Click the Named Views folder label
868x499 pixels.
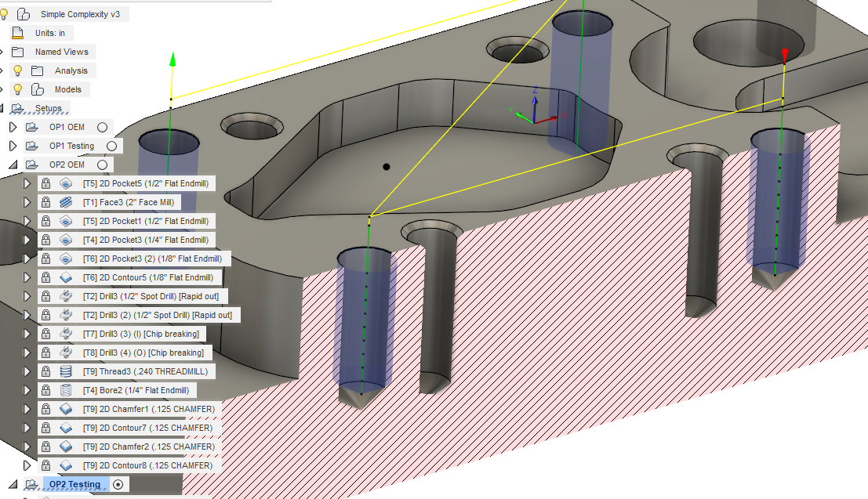click(x=62, y=52)
